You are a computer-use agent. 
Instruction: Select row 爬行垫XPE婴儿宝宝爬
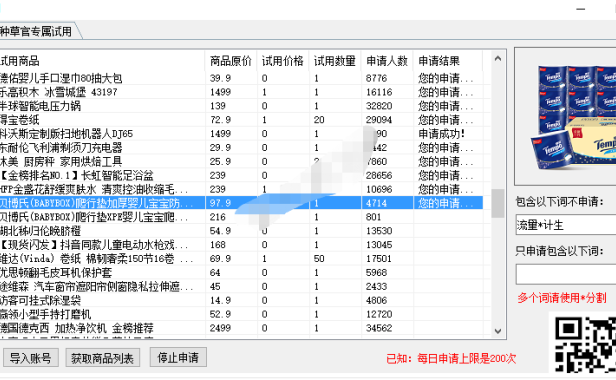pos(241,217)
